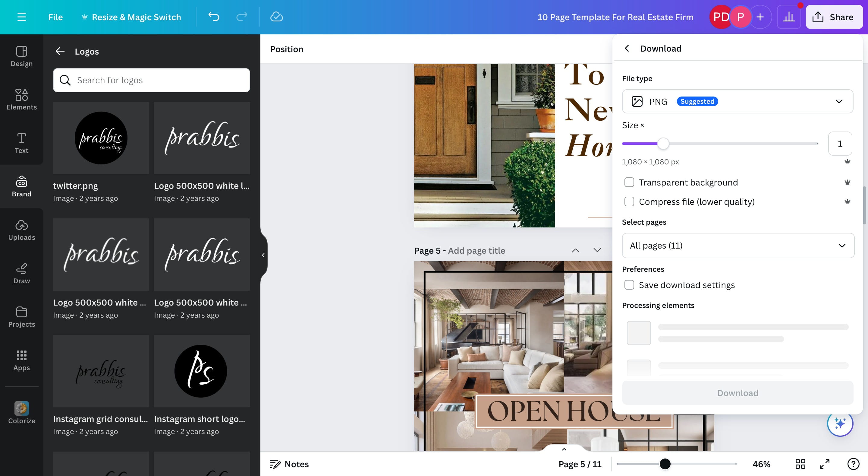
Task: Click the size multiplier value box
Action: 840,143
